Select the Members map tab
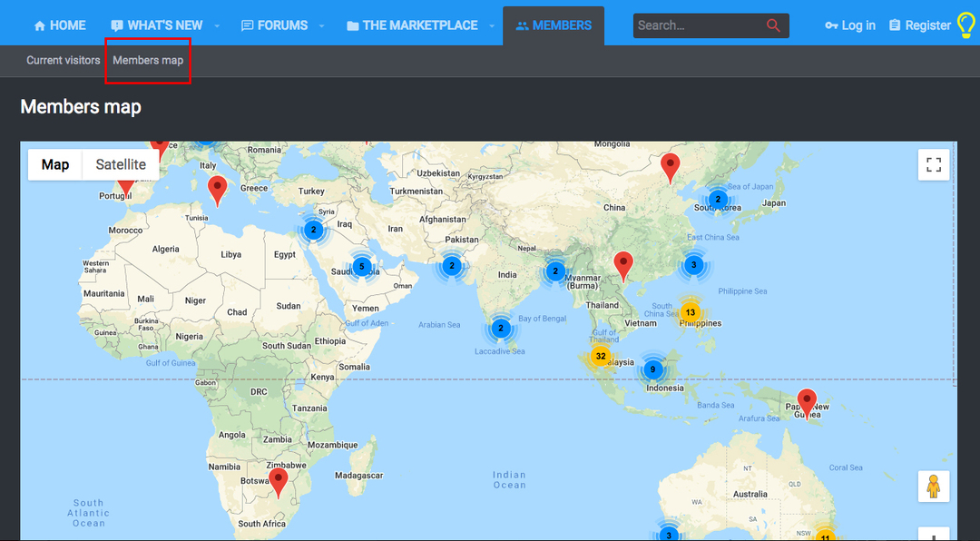The height and width of the screenshot is (541, 980). 148,60
